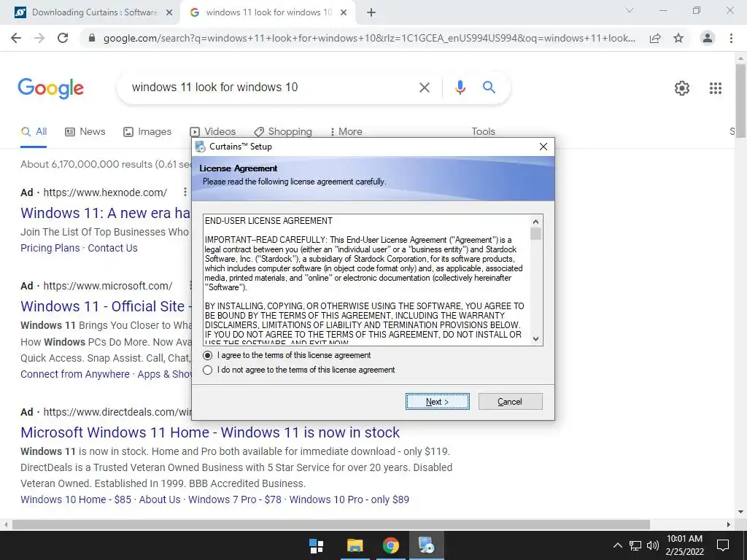Click the page vertical scrollbar thumb

tap(740, 102)
